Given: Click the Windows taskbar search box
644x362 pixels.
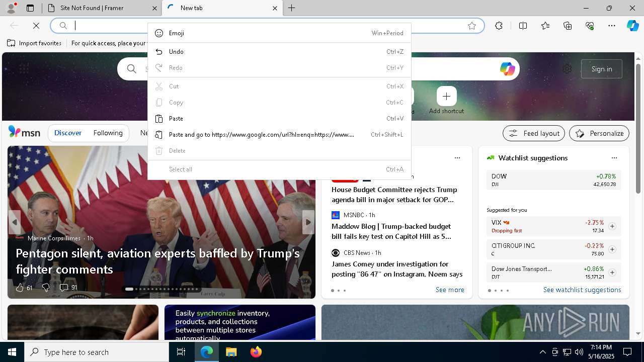Looking at the screenshot, I should (x=97, y=352).
